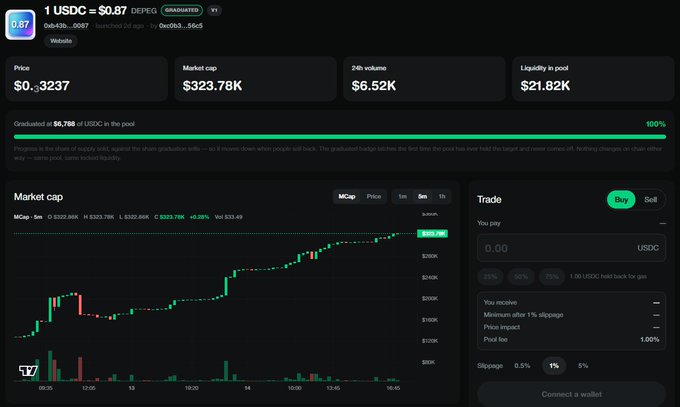Select the Buy trade mode
Screen dimensions: 680x407
[x=621, y=200]
